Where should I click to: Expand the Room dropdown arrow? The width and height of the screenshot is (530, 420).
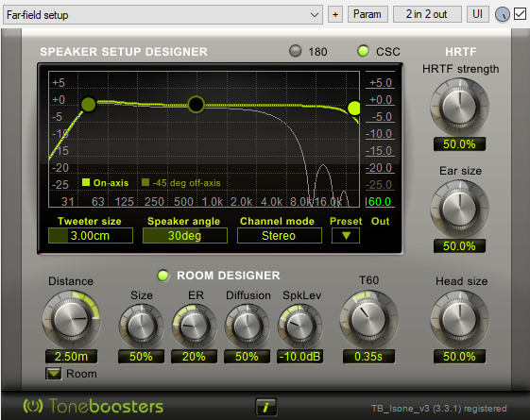pos(54,374)
